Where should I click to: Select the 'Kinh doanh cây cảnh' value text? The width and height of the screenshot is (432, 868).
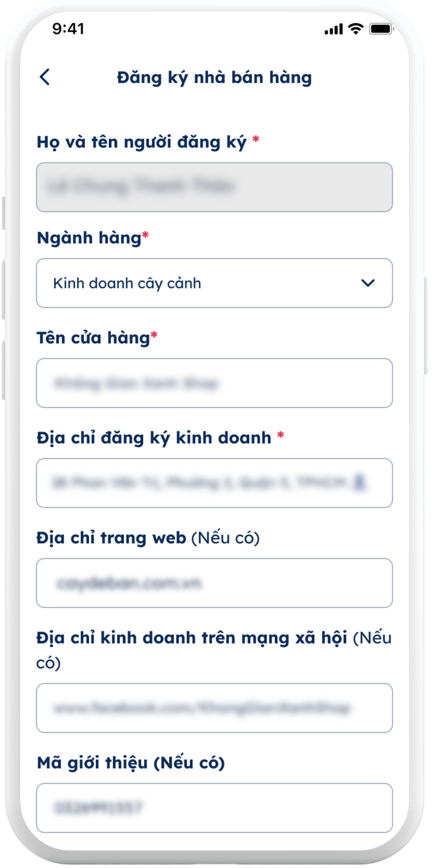127,283
